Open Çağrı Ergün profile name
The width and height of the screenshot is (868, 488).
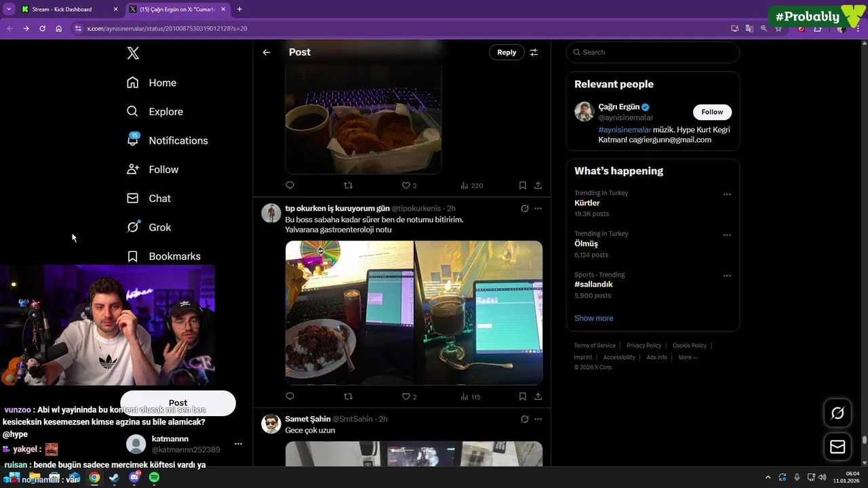(x=619, y=107)
